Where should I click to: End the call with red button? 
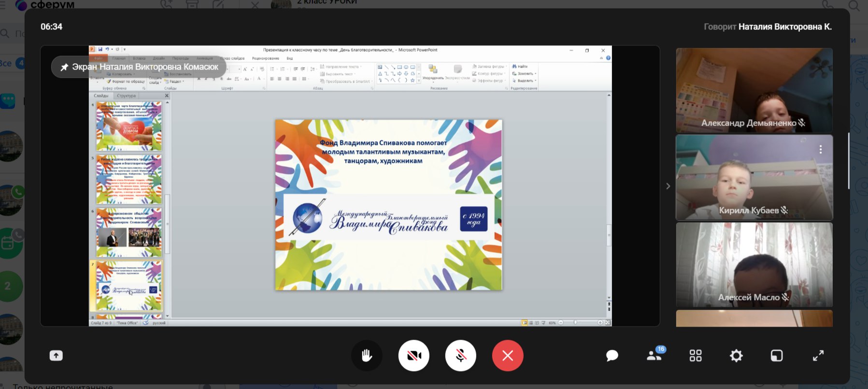click(x=508, y=356)
